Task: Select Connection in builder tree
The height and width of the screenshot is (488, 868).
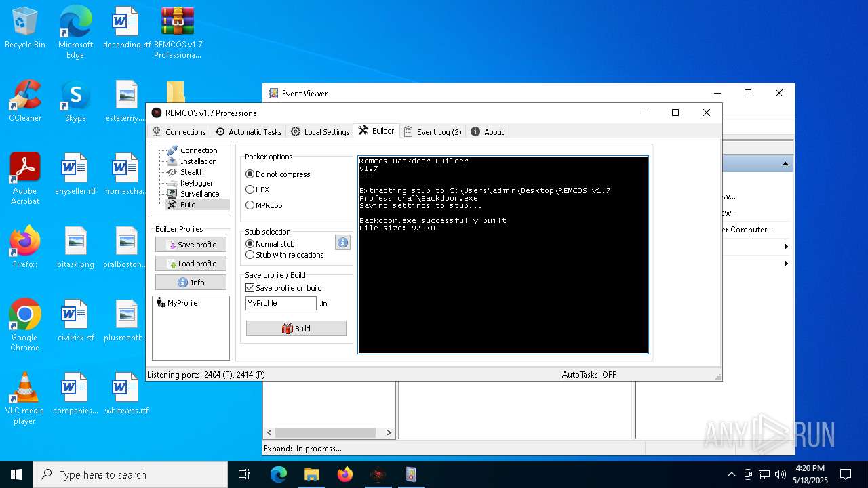Action: (x=199, y=150)
